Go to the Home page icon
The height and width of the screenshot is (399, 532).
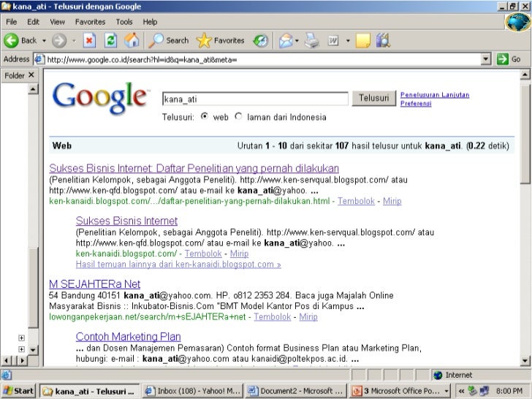point(132,40)
